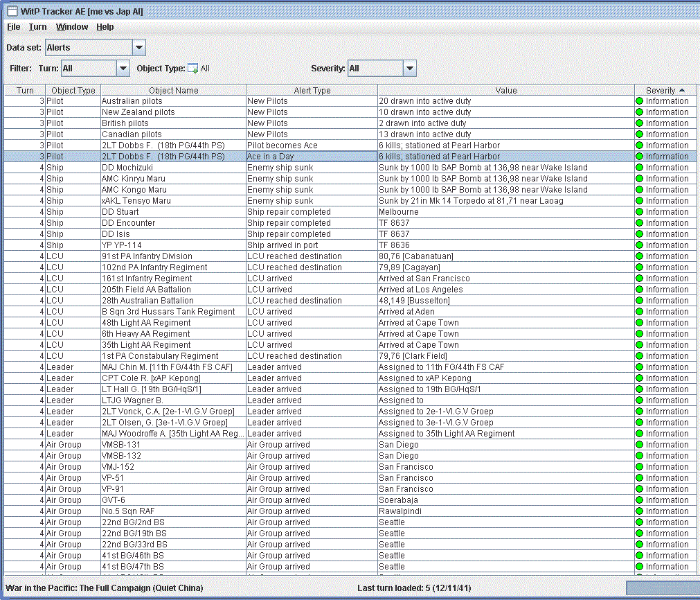Click green severity icon for YP YP-114 row
The width and height of the screenshot is (700, 600).
click(639, 245)
